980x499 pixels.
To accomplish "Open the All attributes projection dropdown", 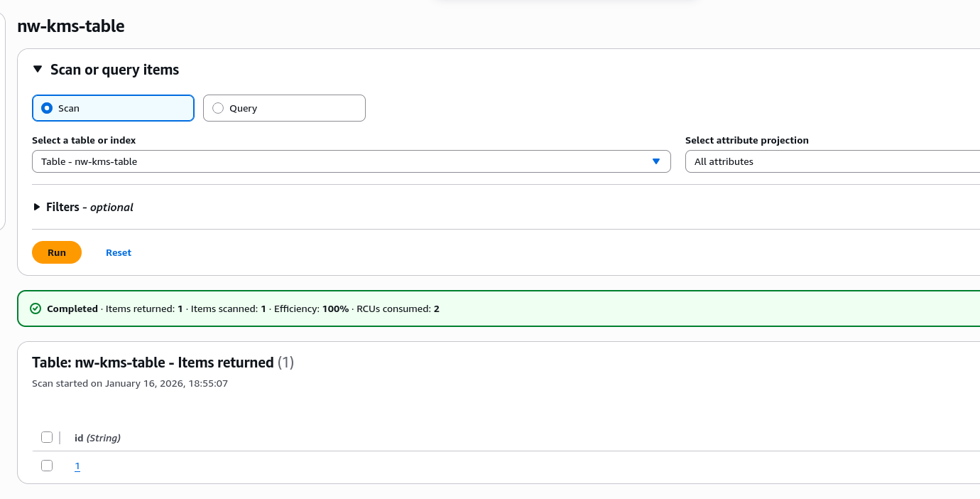I will click(831, 161).
